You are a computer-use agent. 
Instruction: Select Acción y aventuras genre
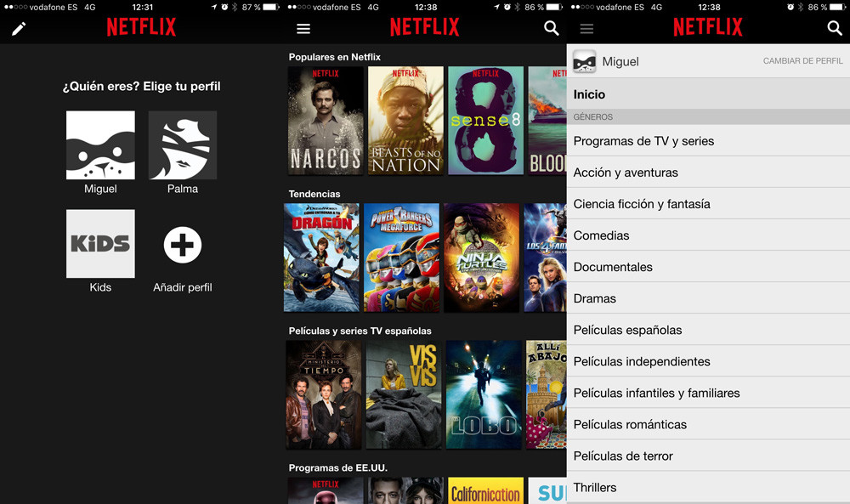(x=708, y=173)
